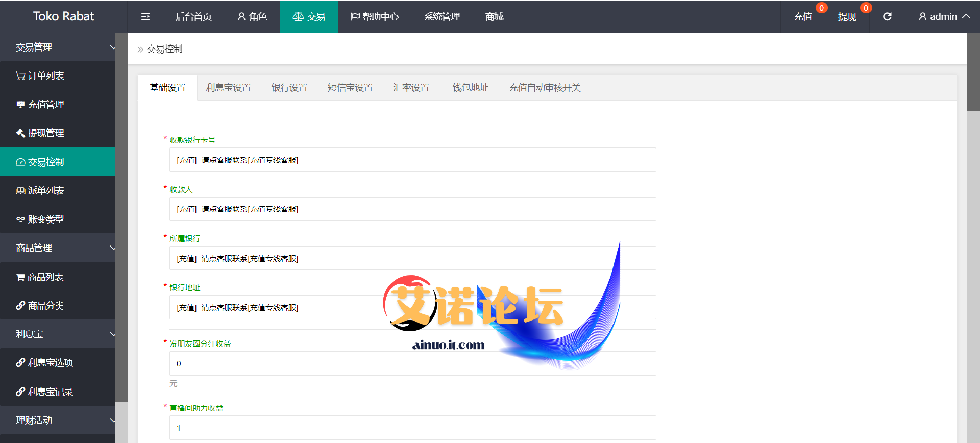
Task: Open 派单列表 in the sidebar
Action: coord(57,191)
